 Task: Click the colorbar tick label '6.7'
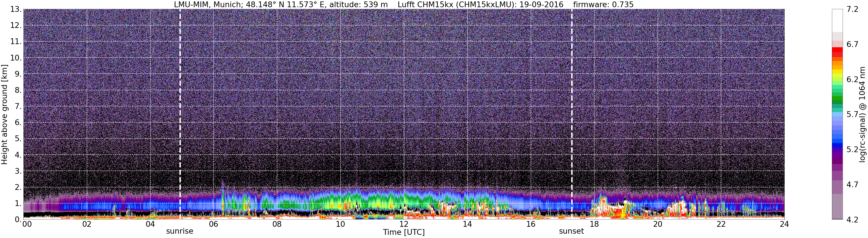[852, 44]
